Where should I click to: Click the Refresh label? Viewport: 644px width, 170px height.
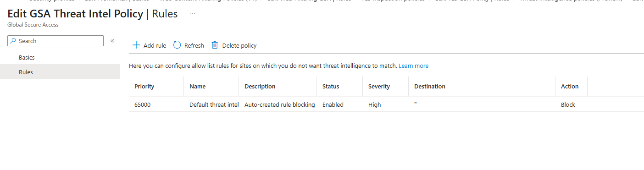coord(194,45)
